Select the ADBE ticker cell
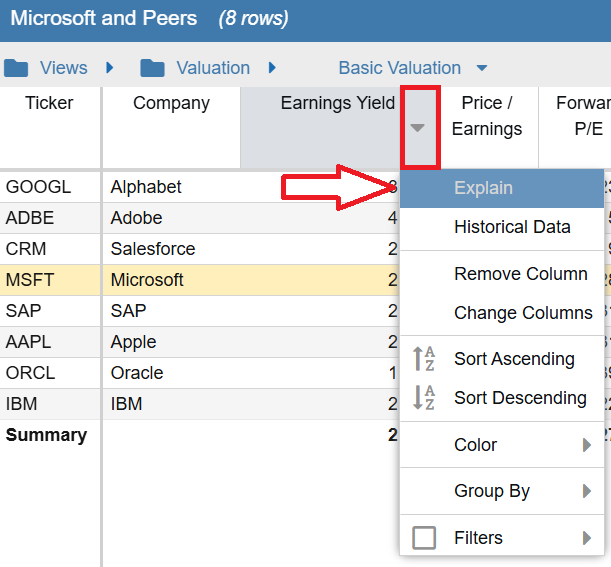 pyautogui.click(x=50, y=218)
